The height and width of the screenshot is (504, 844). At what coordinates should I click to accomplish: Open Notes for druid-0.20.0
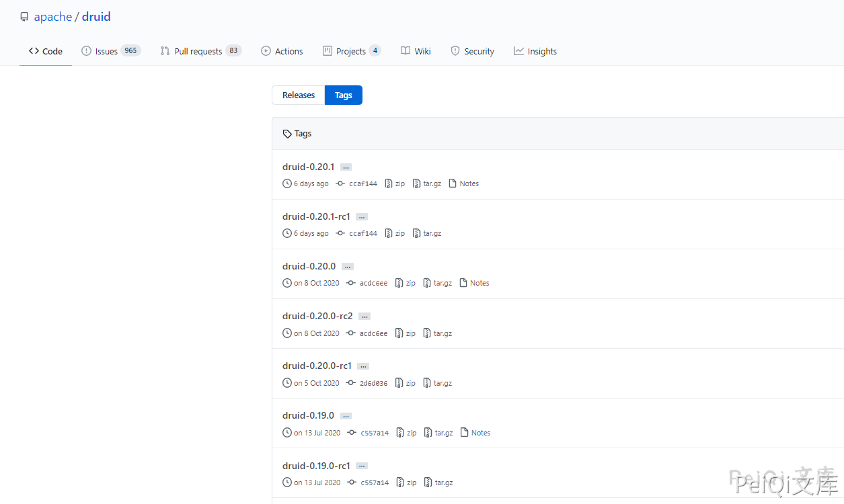(474, 283)
